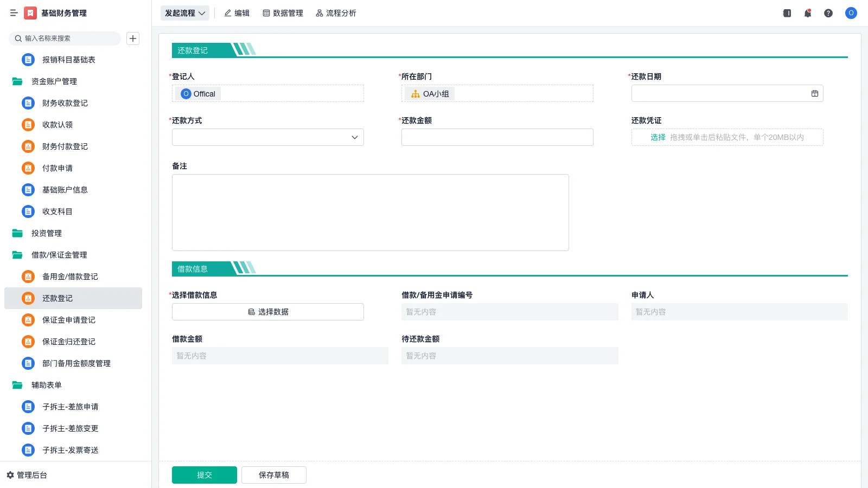Click into the 还款金额 input
The width and height of the screenshot is (868, 488).
click(x=497, y=137)
